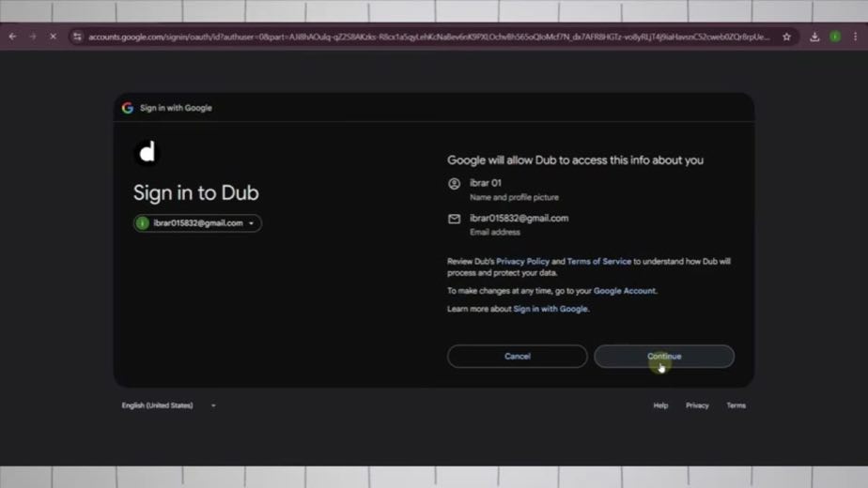This screenshot has width=868, height=488.
Task: Click 'ibrar 01' name text
Action: [486, 183]
